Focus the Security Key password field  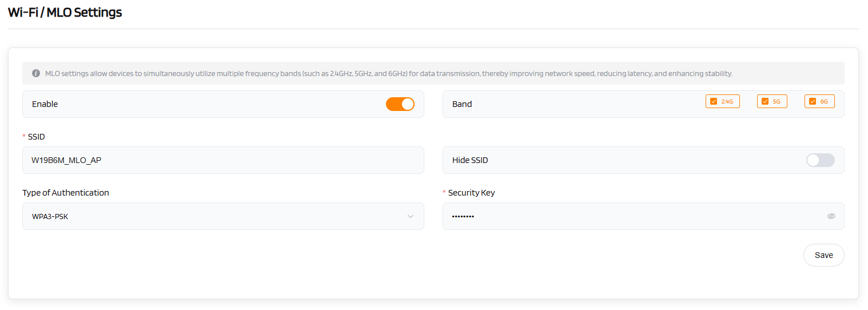tap(629, 216)
